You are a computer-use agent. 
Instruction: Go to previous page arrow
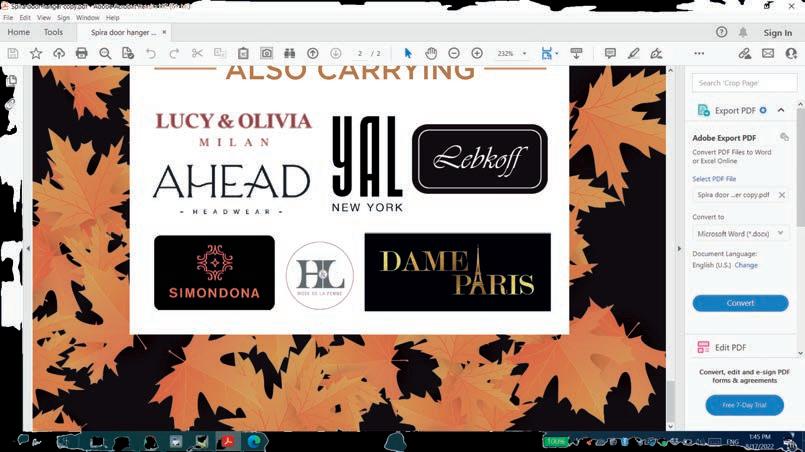click(313, 53)
